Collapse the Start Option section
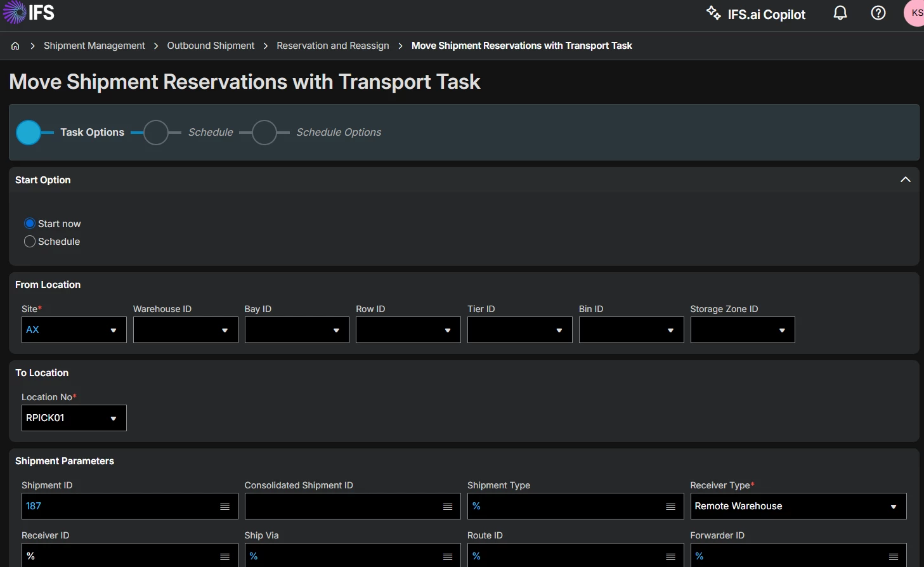The width and height of the screenshot is (924, 567). coord(905,180)
